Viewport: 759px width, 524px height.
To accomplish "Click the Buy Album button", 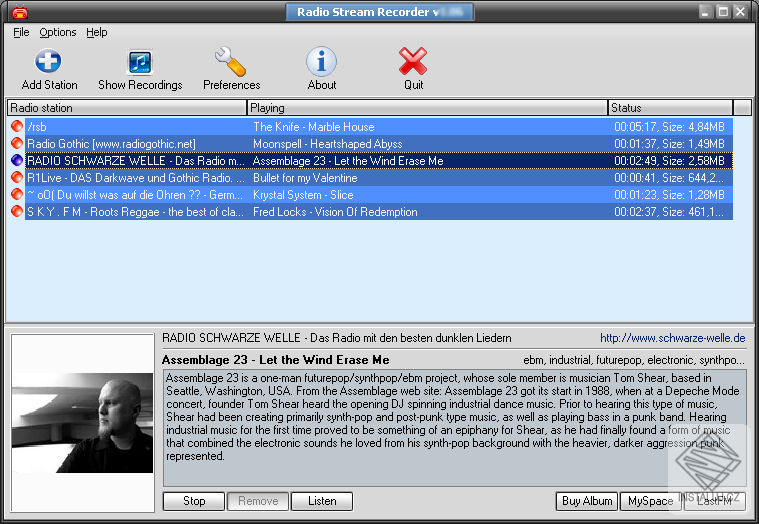I will coord(587,501).
